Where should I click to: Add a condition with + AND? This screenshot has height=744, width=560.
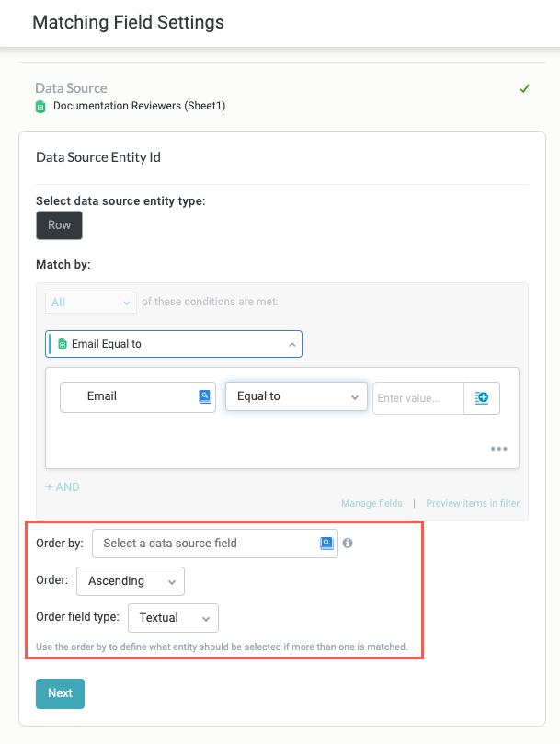pyautogui.click(x=63, y=486)
